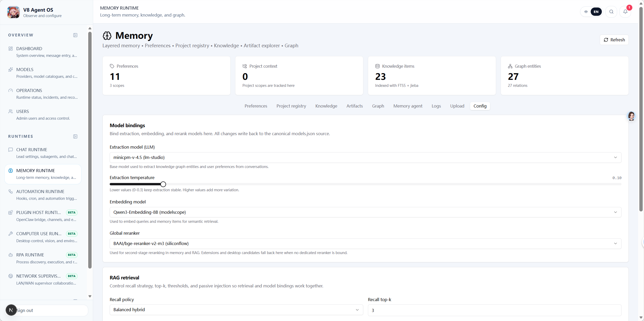Click the Extraction temperature slider handle

click(163, 184)
